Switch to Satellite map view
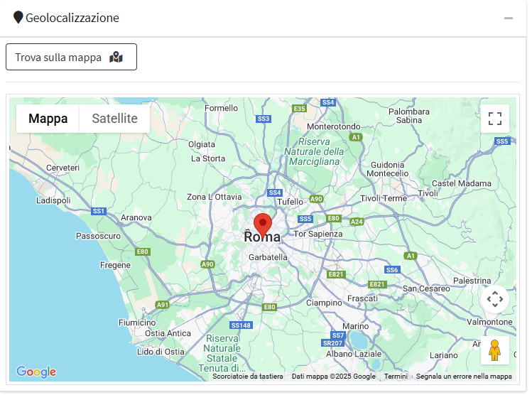 click(x=114, y=119)
